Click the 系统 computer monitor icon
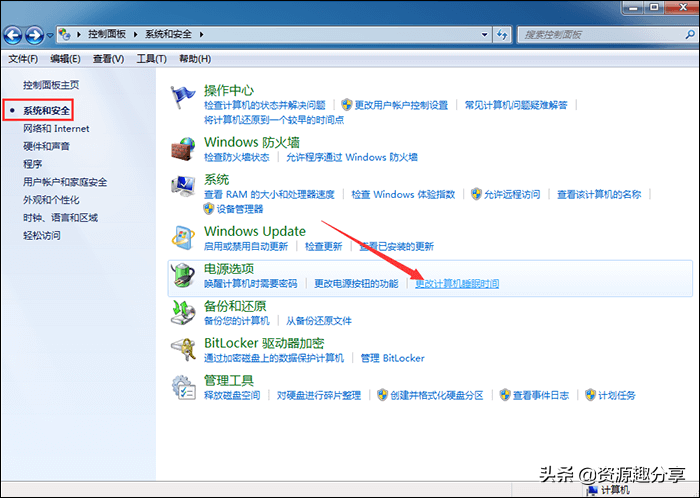700x498 pixels. pos(183,186)
